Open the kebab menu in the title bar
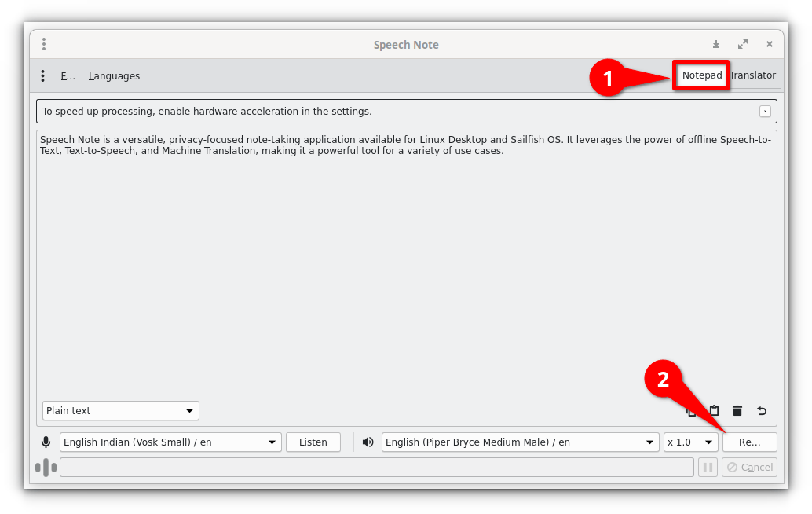Viewport: 812px width, 514px height. 44,44
